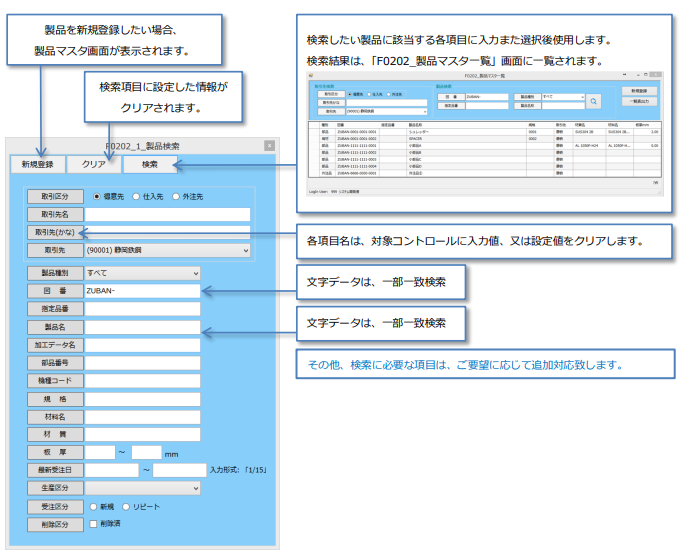The width and height of the screenshot is (687, 551).
Task: Click the 板厚 minimum value field
Action: coord(100,452)
